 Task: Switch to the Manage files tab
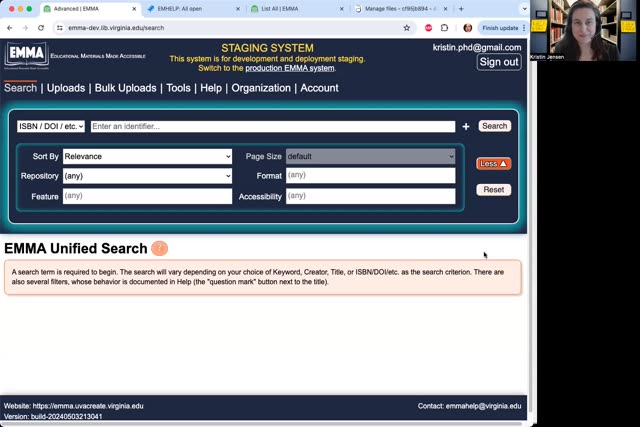pos(400,9)
